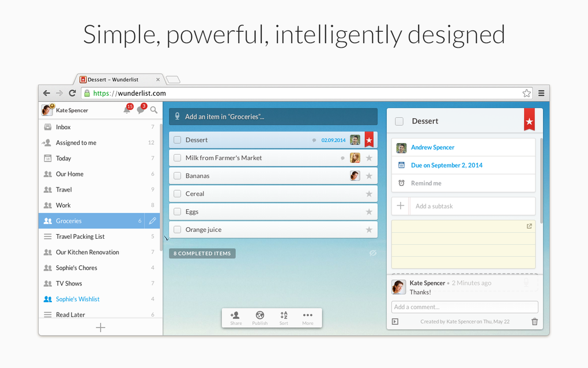The height and width of the screenshot is (368, 588).
Task: Mark Bananas as completed
Action: [177, 175]
